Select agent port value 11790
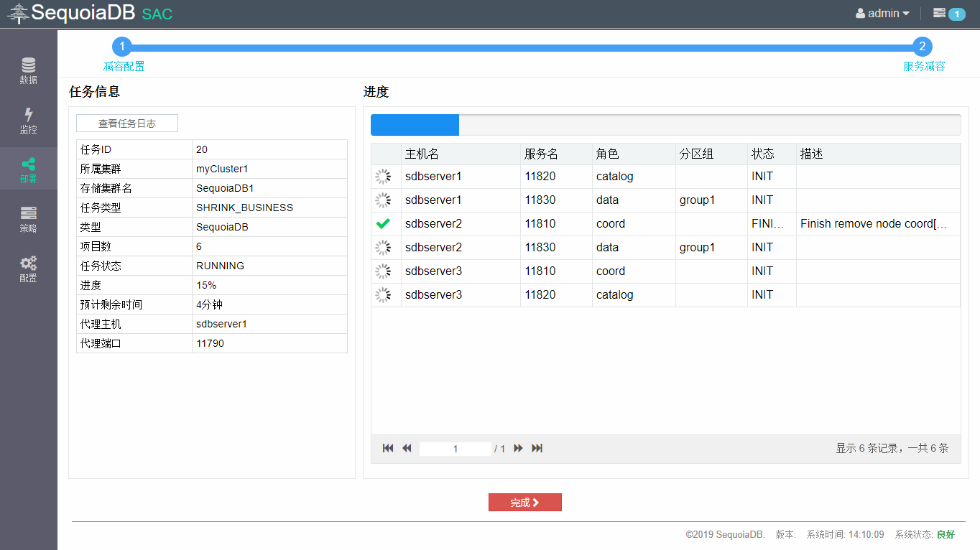980x550 pixels. pyautogui.click(x=210, y=343)
